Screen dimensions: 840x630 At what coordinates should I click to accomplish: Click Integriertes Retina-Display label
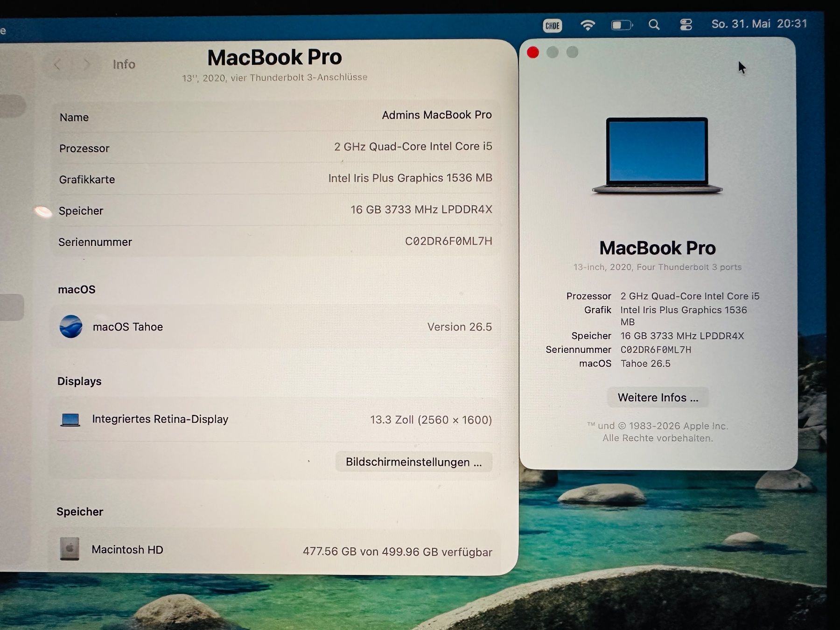click(160, 419)
